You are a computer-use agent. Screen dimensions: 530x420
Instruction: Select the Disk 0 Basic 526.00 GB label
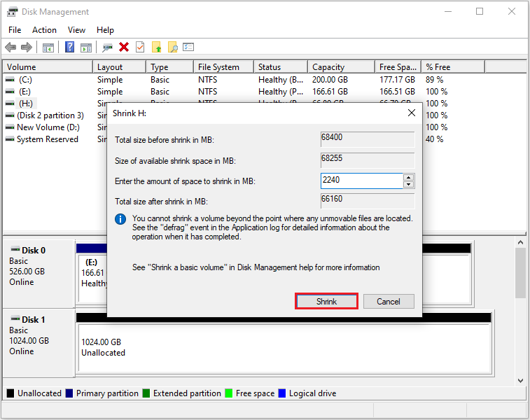pyautogui.click(x=39, y=274)
